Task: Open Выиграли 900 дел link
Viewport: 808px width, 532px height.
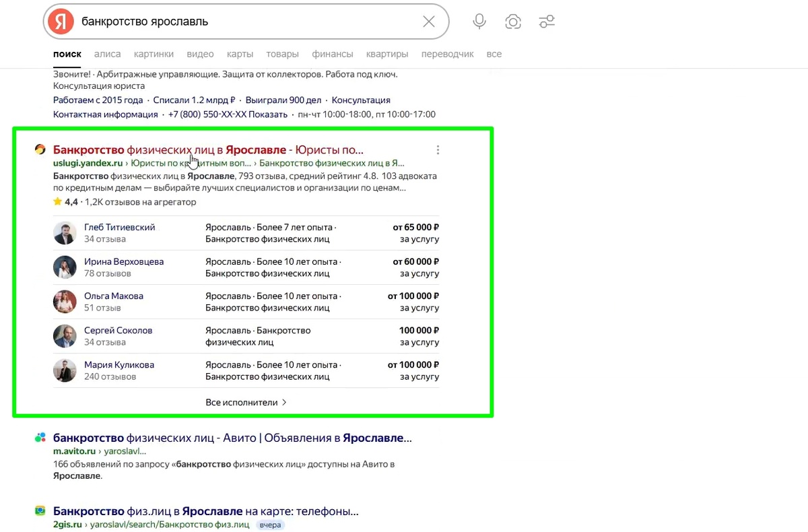Action: coord(283,100)
